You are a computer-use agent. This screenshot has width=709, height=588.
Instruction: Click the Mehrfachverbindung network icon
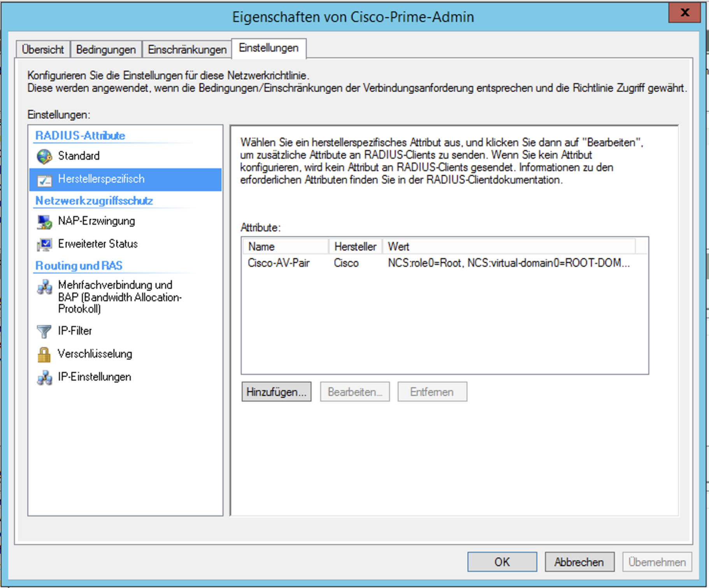44,287
